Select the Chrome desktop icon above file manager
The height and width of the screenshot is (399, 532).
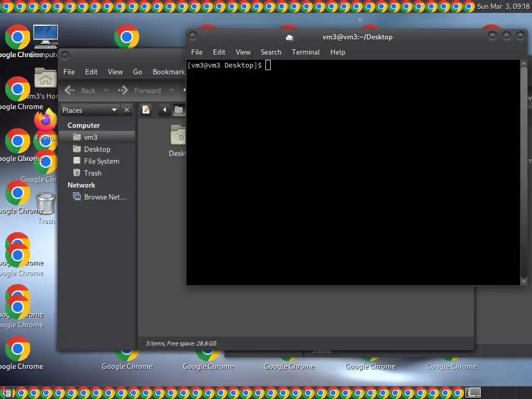point(127,37)
